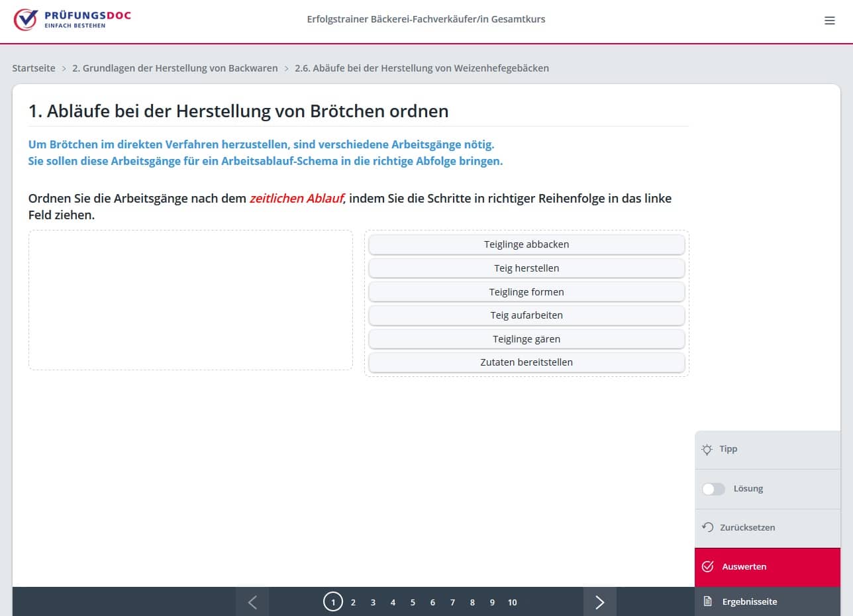
Task: Select the 'Teiglinge abbacken' item
Action: click(x=526, y=244)
